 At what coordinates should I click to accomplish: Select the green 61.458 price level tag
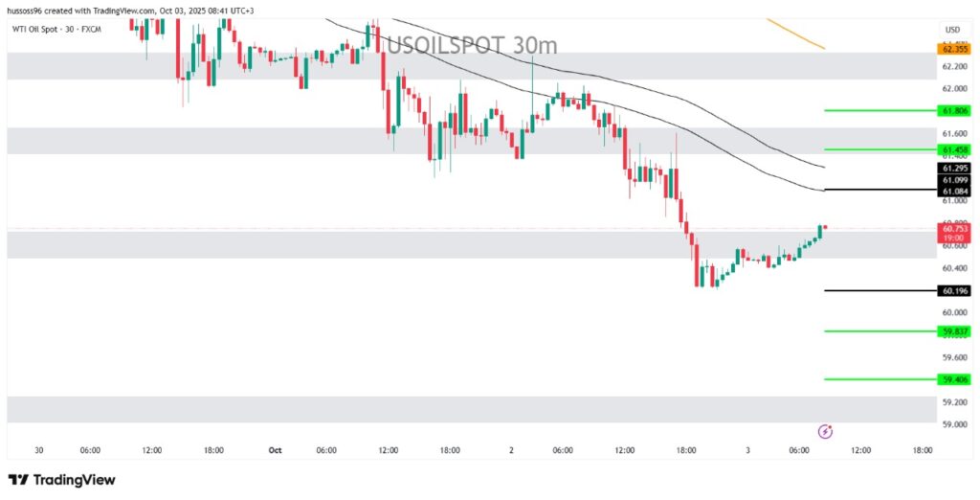955,150
